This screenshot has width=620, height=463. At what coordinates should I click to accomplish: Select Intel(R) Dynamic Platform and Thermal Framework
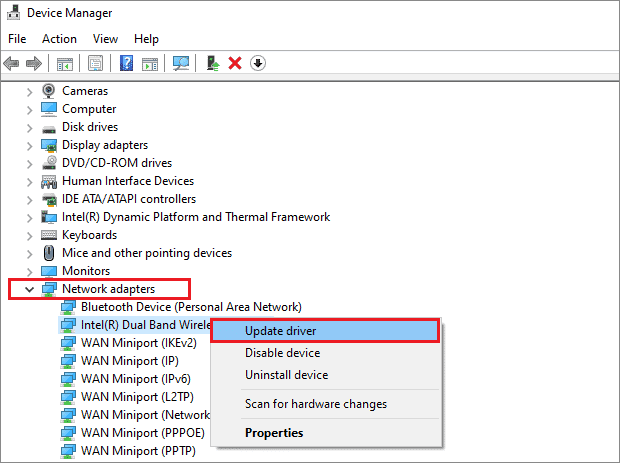(x=196, y=217)
